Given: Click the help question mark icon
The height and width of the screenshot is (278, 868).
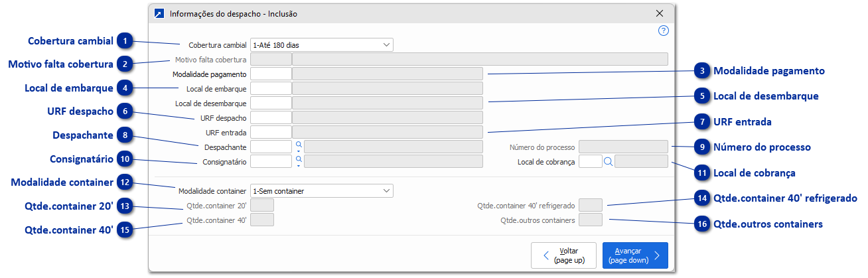Looking at the screenshot, I should tap(663, 31).
